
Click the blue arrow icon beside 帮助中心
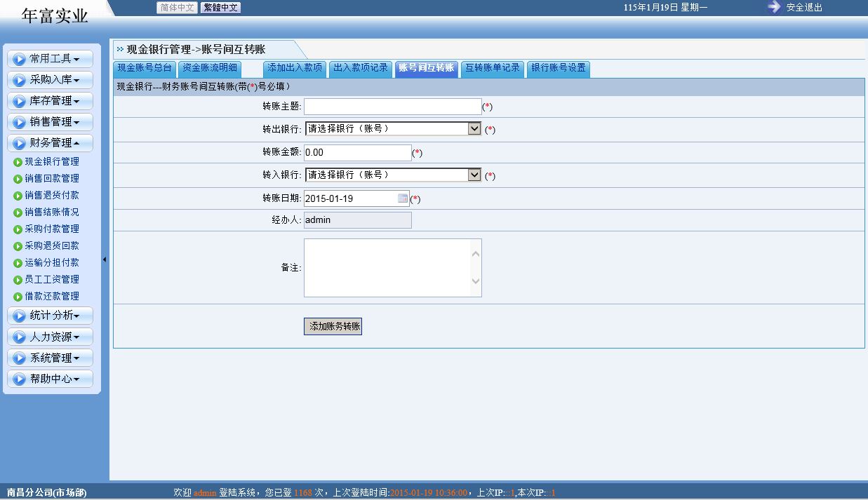(x=19, y=379)
